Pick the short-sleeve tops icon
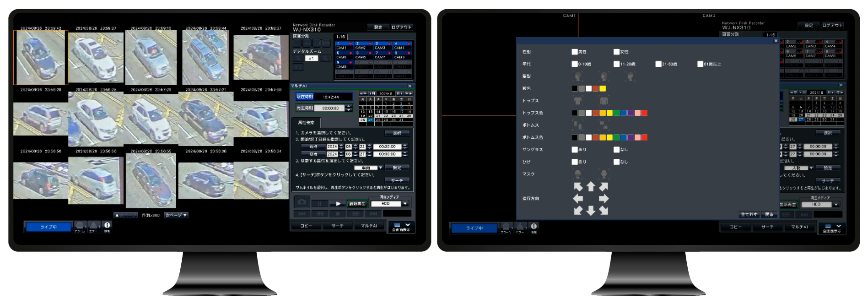Viewport: 868px width, 304px height. [x=578, y=101]
